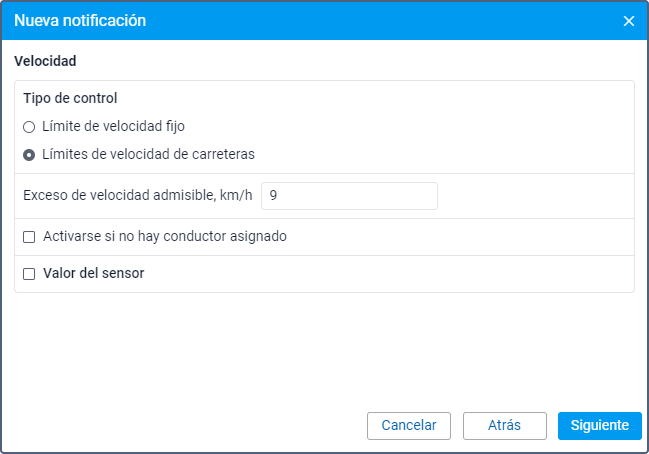Viewport: 649px width, 454px height.
Task: Proceed with the Siguiente button
Action: click(599, 425)
